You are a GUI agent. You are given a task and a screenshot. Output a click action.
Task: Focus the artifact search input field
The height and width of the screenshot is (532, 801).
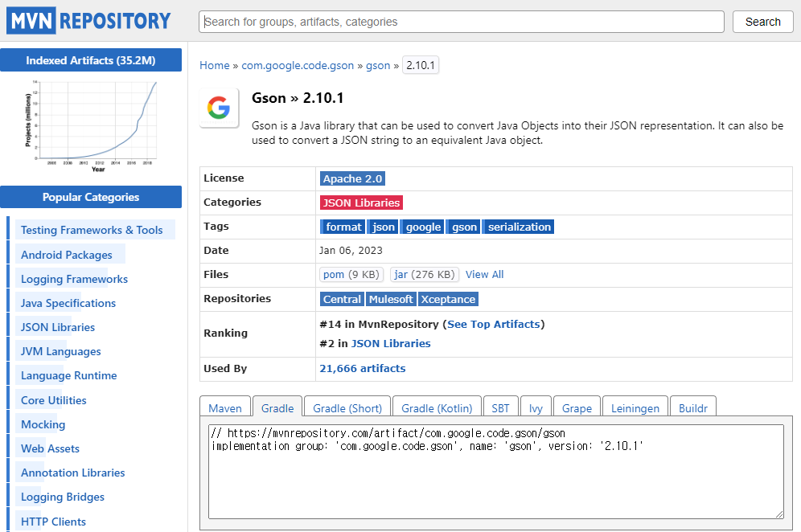(462, 22)
